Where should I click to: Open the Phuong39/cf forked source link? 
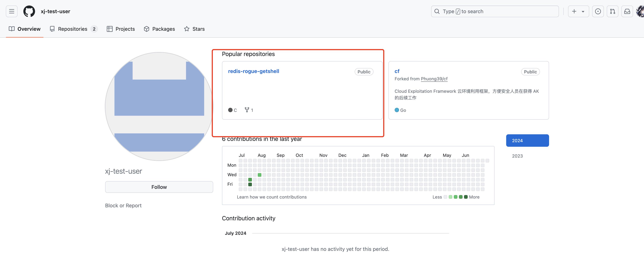[434, 79]
